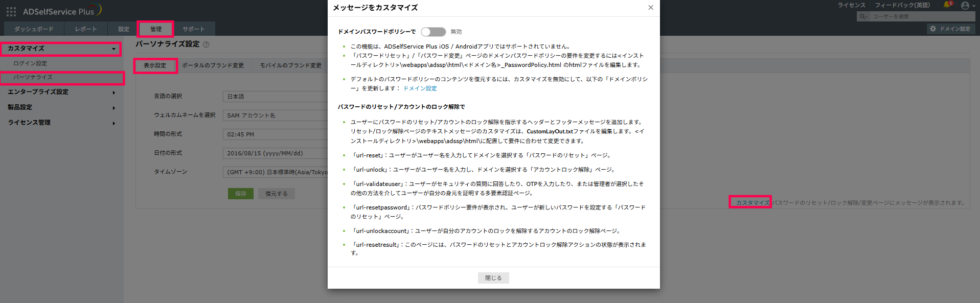Open the ライセンス link in the header

coord(852,5)
